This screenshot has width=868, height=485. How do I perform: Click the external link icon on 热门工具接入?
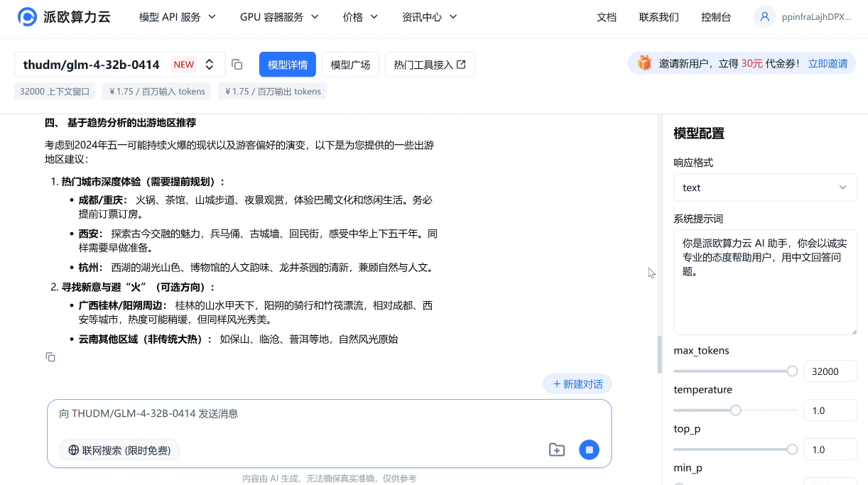pyautogui.click(x=461, y=65)
